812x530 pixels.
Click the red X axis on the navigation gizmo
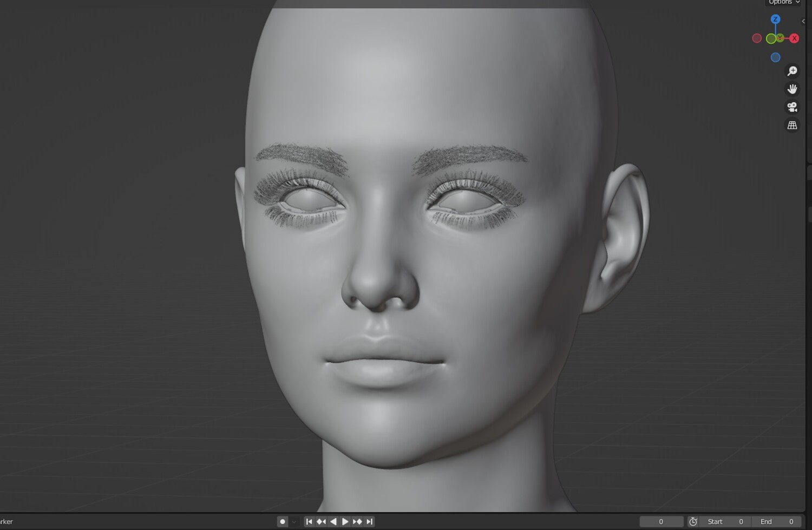tap(794, 38)
